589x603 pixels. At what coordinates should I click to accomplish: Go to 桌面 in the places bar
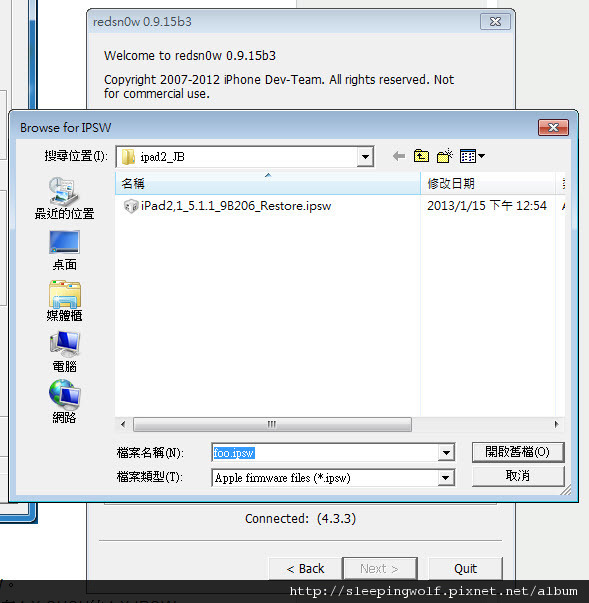coord(64,250)
